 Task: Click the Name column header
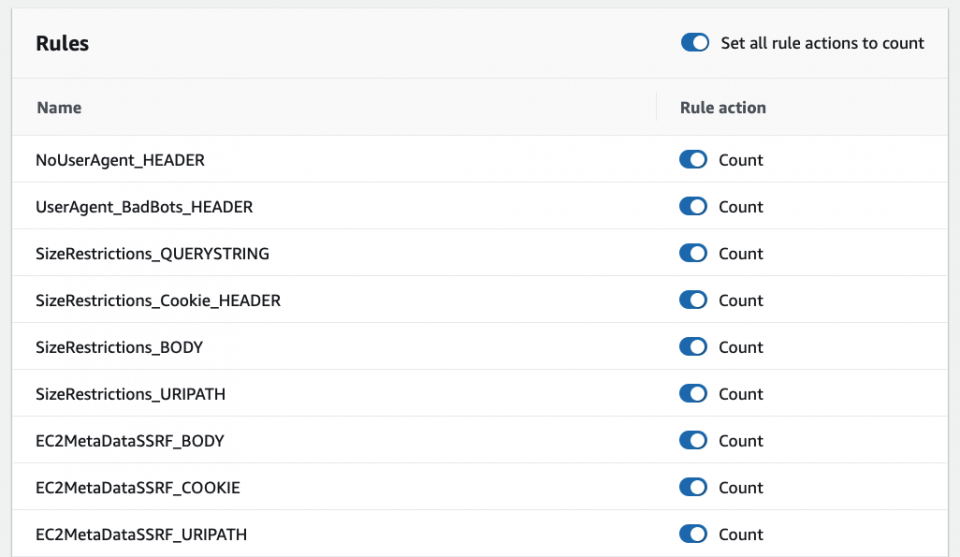(59, 108)
